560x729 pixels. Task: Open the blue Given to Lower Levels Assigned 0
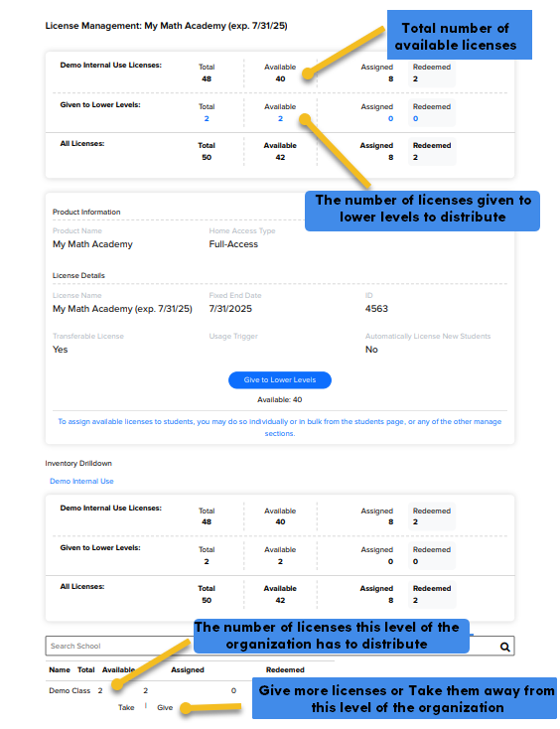pyautogui.click(x=390, y=118)
